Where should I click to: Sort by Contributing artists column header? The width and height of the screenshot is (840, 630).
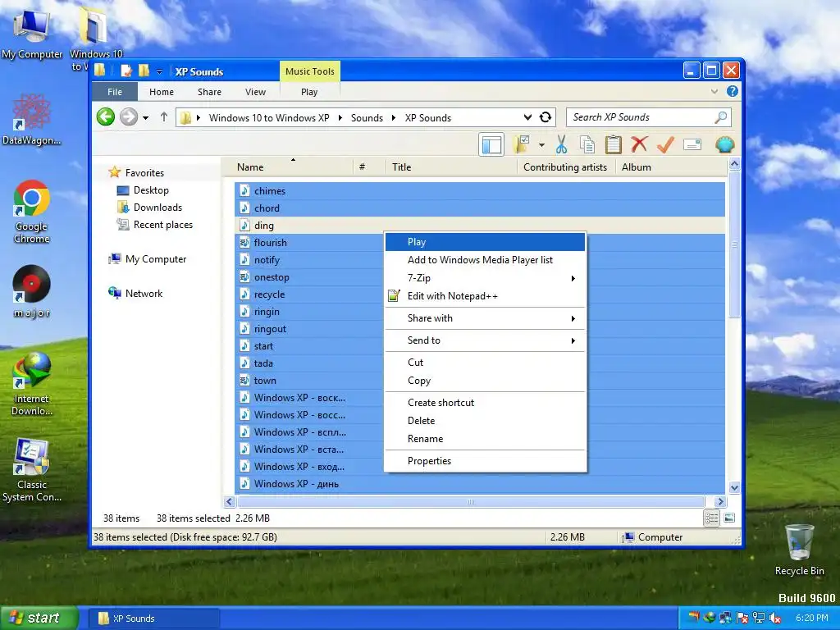[564, 167]
